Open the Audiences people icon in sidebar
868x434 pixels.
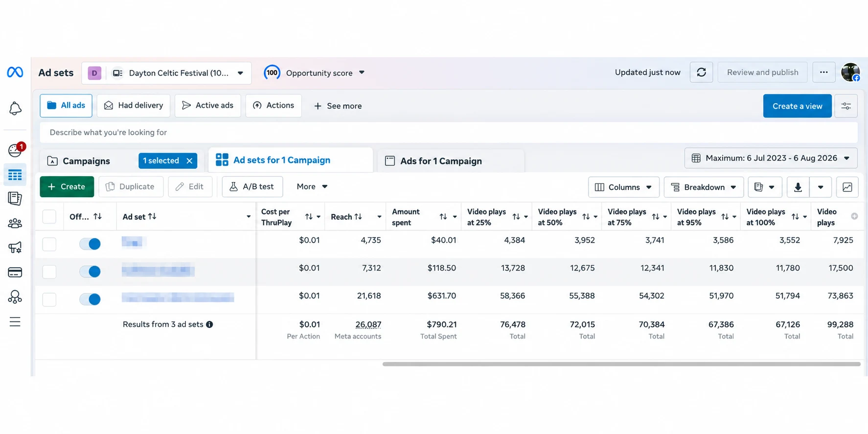15,224
